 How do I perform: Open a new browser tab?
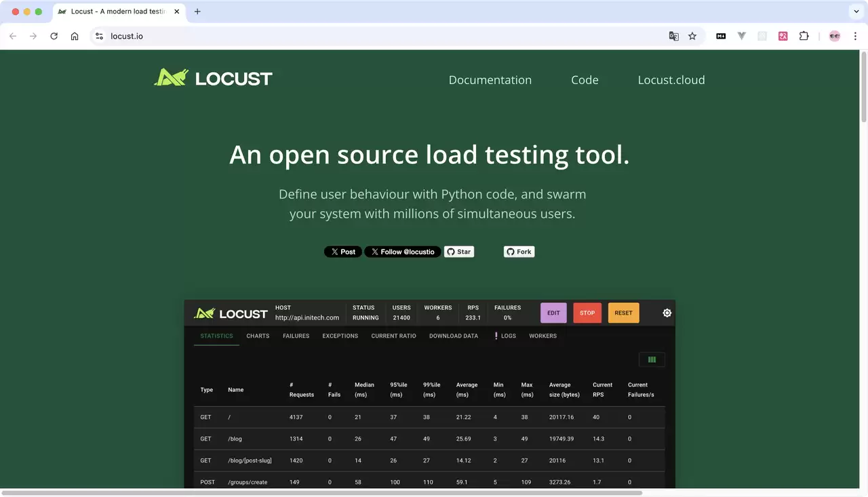click(x=197, y=12)
